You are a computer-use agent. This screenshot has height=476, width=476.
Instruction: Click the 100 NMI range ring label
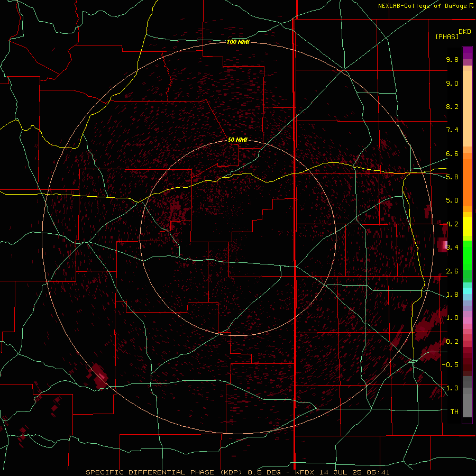(x=238, y=42)
